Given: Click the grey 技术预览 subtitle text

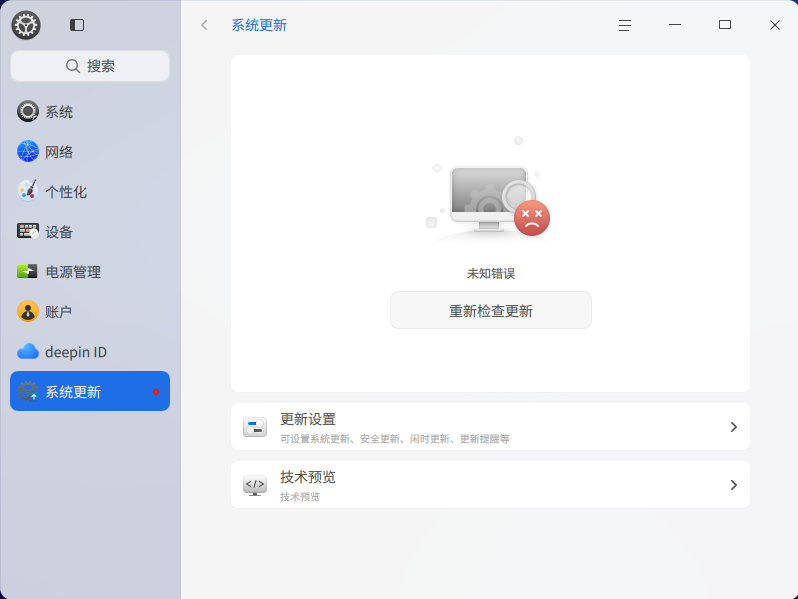Looking at the screenshot, I should click(x=300, y=497).
